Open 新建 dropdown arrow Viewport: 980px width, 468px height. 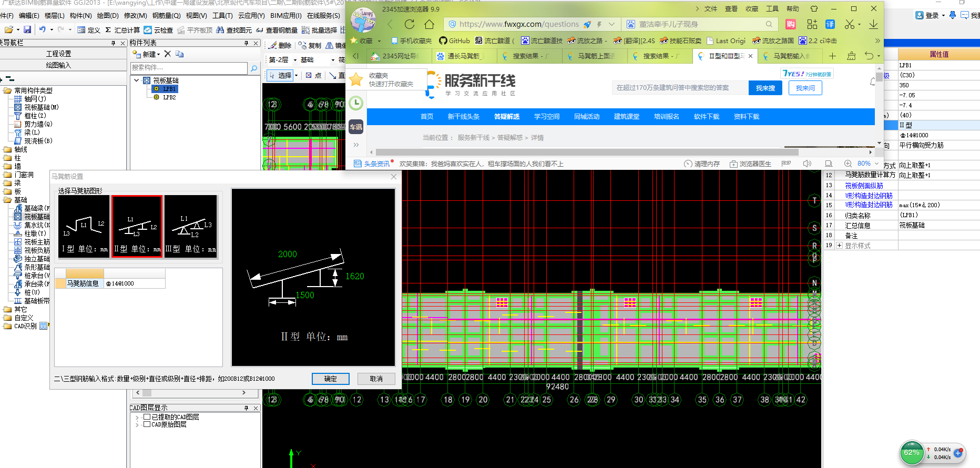coord(159,54)
